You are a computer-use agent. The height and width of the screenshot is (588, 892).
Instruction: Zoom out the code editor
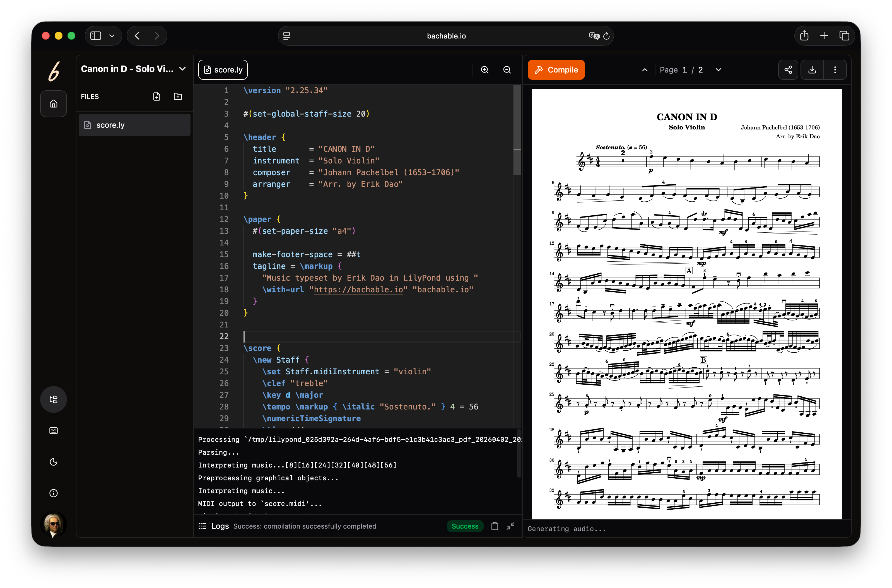(507, 70)
